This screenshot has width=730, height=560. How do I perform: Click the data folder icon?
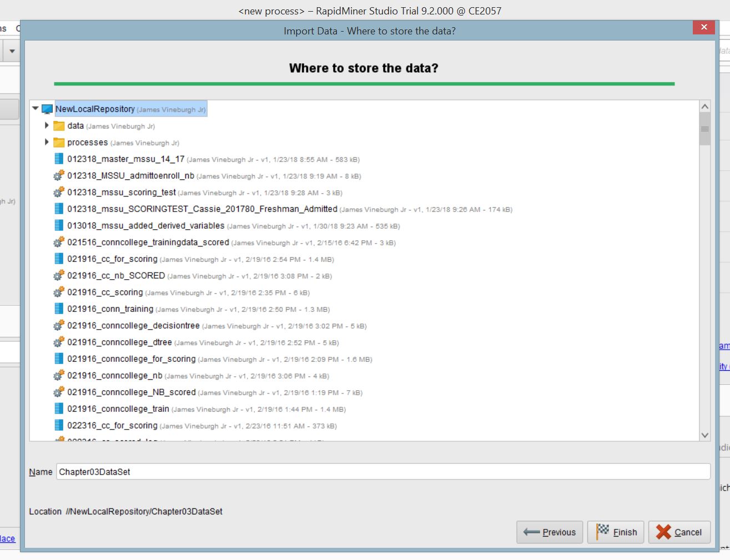coord(59,126)
